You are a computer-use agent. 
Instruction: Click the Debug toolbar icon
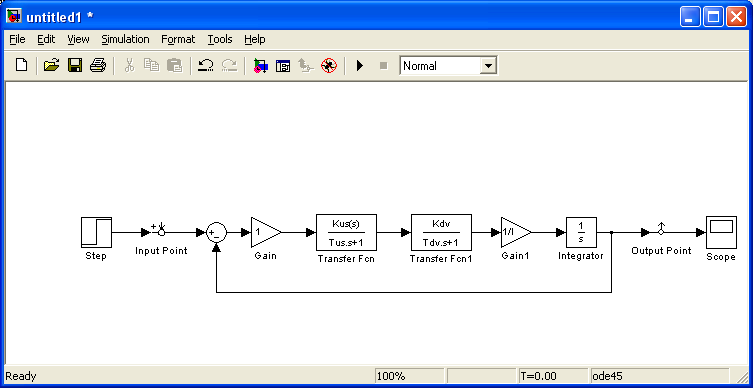click(329, 65)
